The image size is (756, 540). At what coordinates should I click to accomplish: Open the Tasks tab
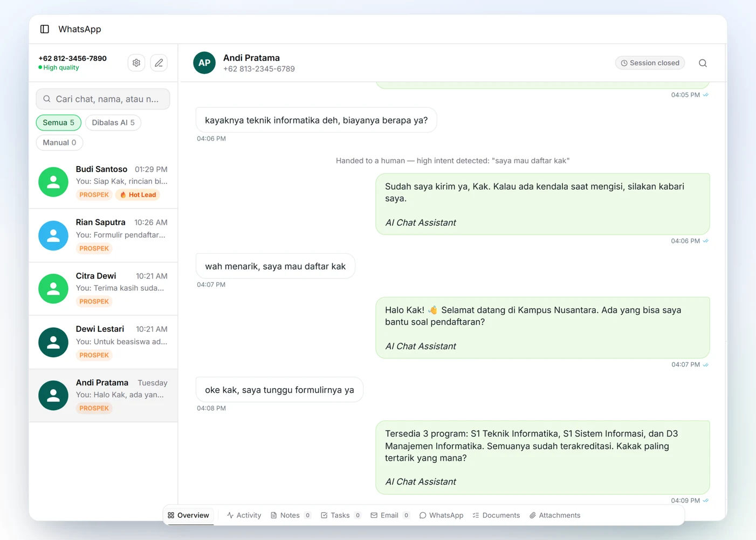341,515
